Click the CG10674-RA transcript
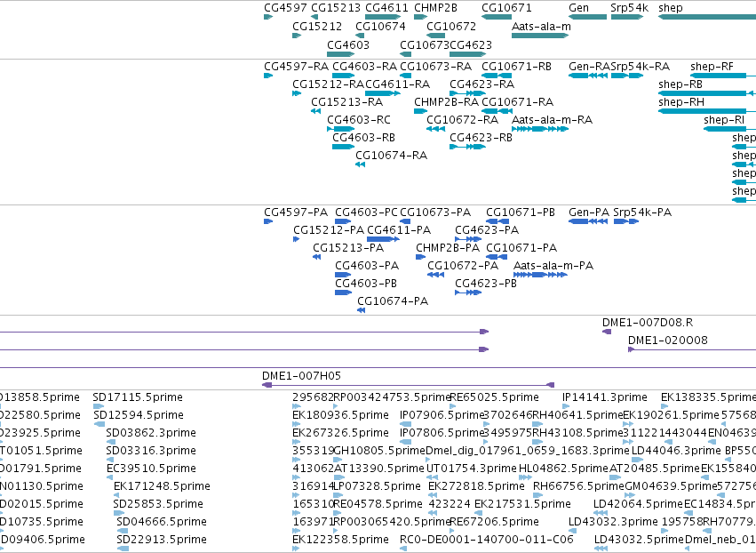This screenshot has height=553, width=756. point(360,165)
